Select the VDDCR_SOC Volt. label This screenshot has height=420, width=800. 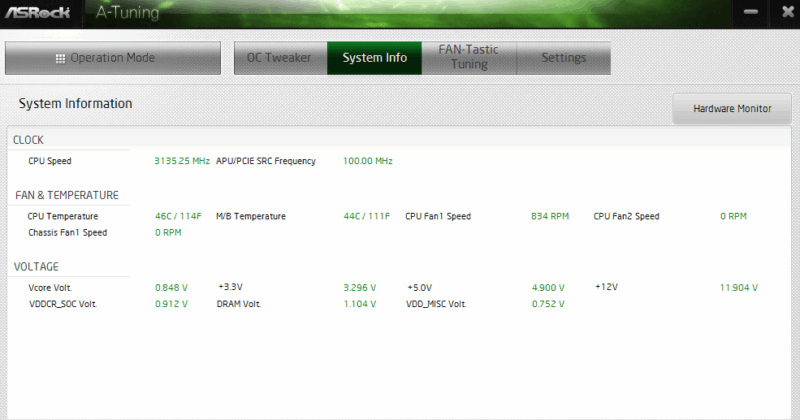(x=63, y=304)
